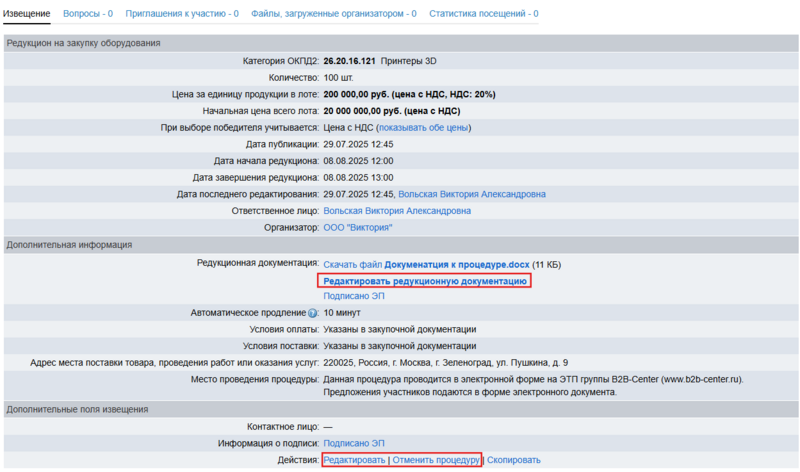The width and height of the screenshot is (800, 472).
Task: Switch to the Вопросы - 0 tab
Action: [87, 14]
